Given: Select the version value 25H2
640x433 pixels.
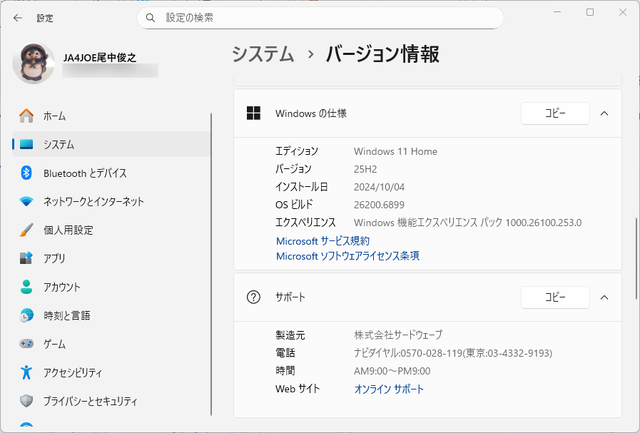Looking at the screenshot, I should [365, 169].
